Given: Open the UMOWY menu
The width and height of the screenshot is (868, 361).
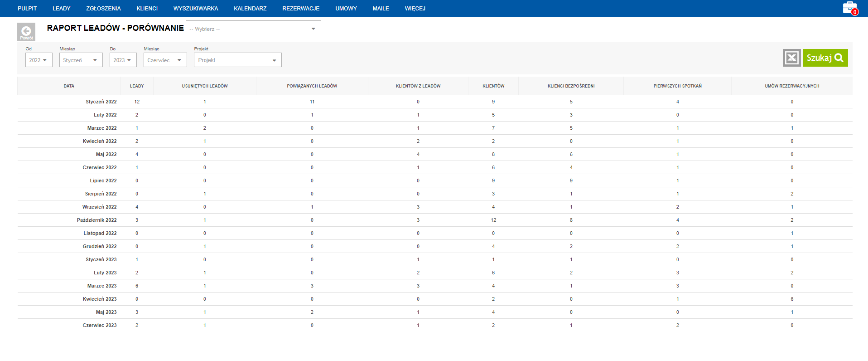Looking at the screenshot, I should click(x=346, y=9).
